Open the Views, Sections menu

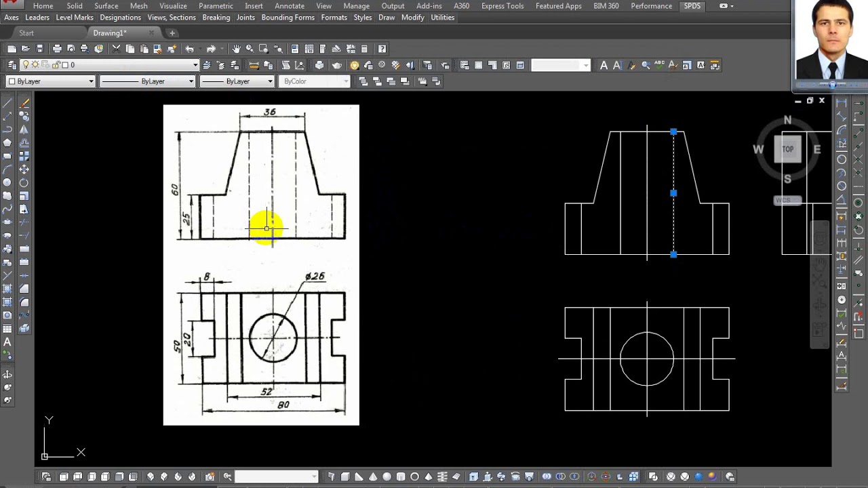pos(172,18)
